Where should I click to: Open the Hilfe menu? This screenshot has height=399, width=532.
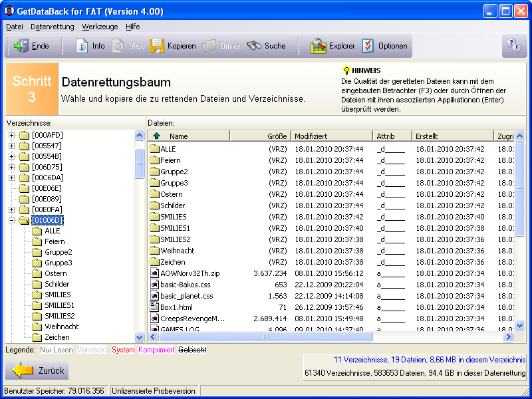coord(132,27)
